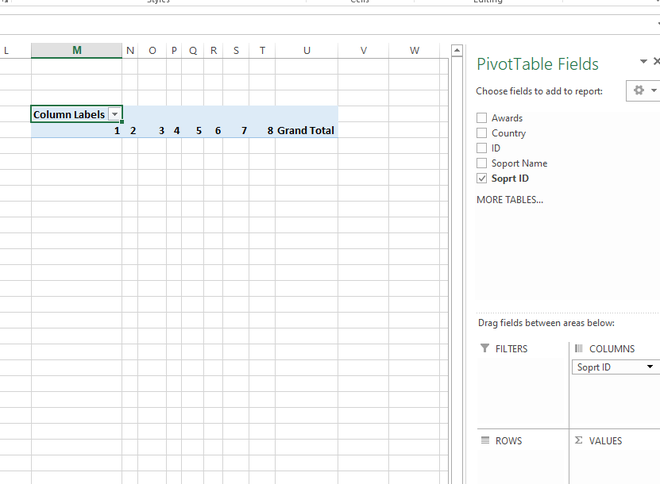Image resolution: width=660 pixels, height=484 pixels.
Task: Select the pivot column cell labeled 8
Action: click(x=262, y=130)
